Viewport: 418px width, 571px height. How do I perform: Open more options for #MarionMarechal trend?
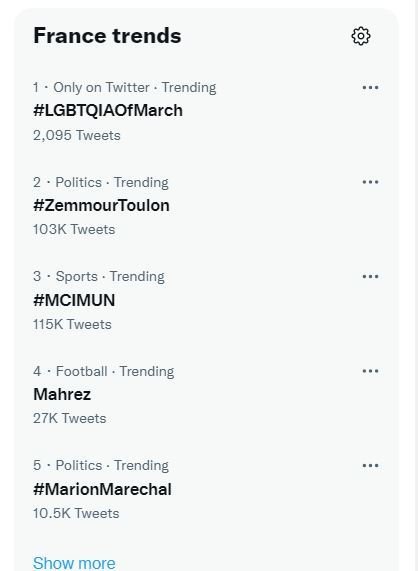370,465
